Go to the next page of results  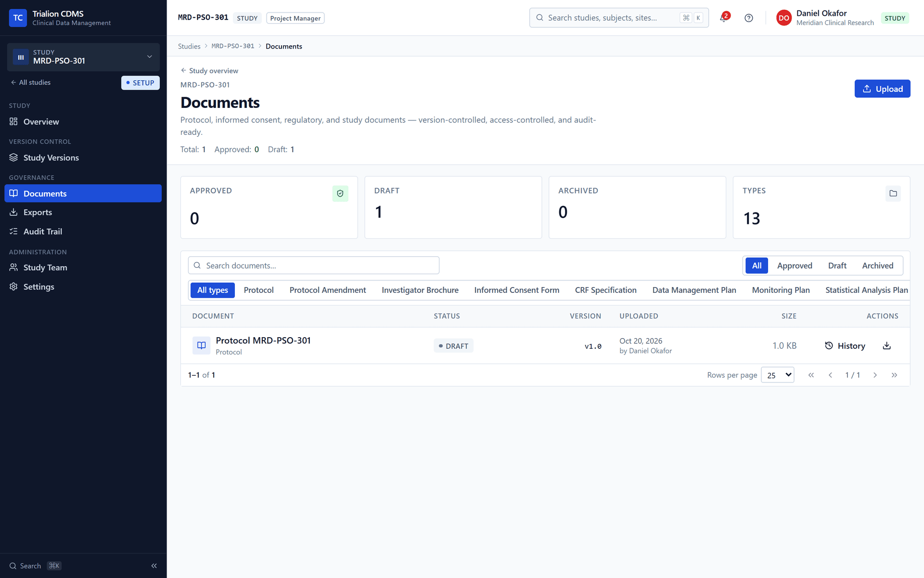[875, 375]
